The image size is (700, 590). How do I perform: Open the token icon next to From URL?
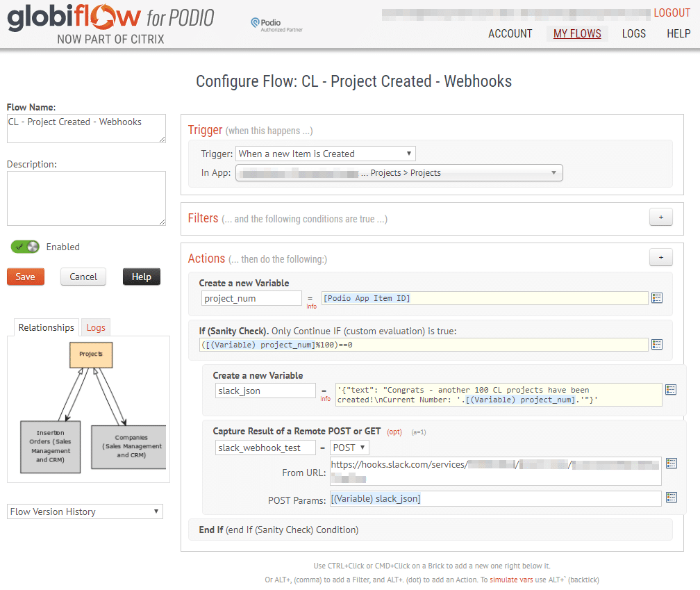coord(670,462)
